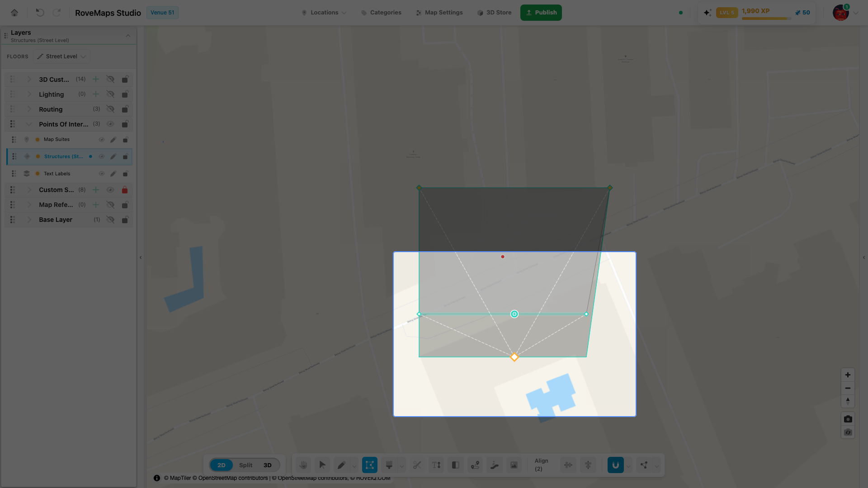Open the Locations menu
The image size is (868, 488).
[324, 13]
